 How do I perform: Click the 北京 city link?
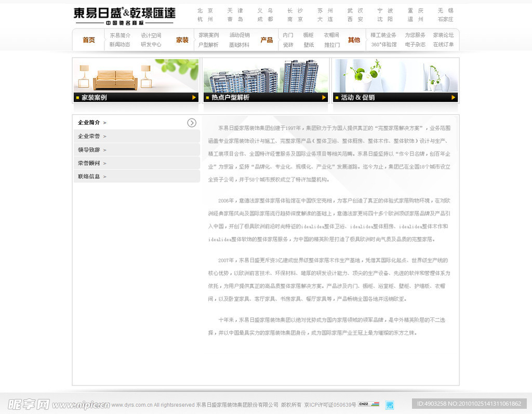[205, 10]
